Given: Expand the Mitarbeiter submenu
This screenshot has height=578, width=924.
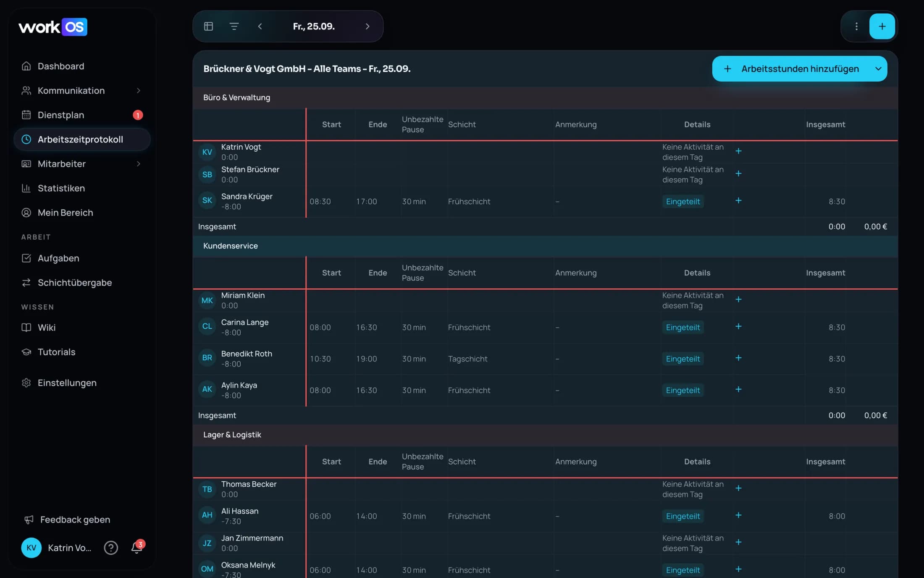Looking at the screenshot, I should pyautogui.click(x=138, y=164).
